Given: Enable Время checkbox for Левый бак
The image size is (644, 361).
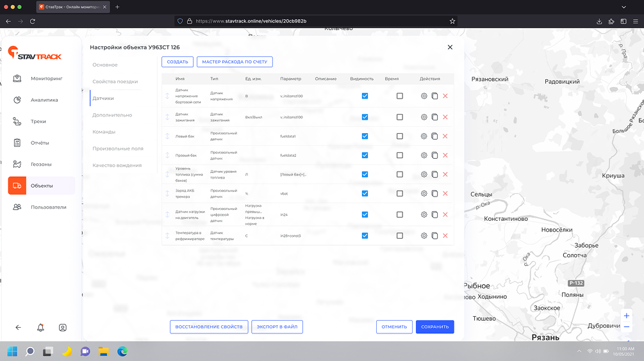Looking at the screenshot, I should [400, 136].
